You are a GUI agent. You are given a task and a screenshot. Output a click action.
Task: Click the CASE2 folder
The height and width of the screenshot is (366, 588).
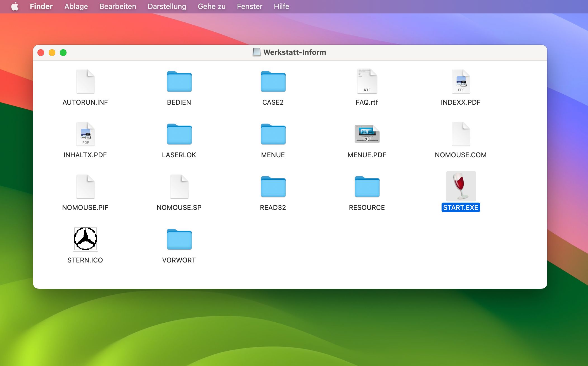pyautogui.click(x=273, y=81)
